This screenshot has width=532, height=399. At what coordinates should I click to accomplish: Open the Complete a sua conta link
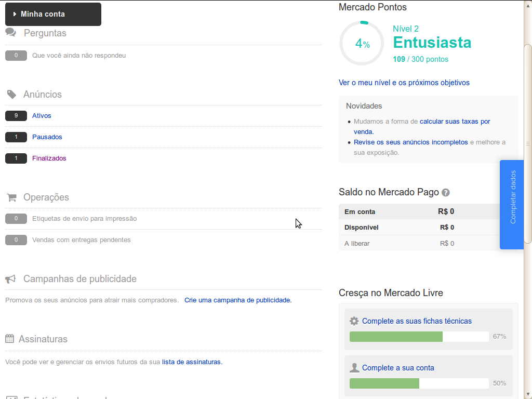(398, 368)
